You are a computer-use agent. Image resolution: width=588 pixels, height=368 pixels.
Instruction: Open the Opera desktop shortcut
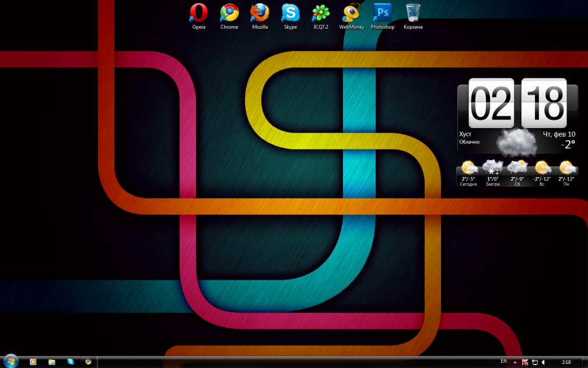point(199,13)
